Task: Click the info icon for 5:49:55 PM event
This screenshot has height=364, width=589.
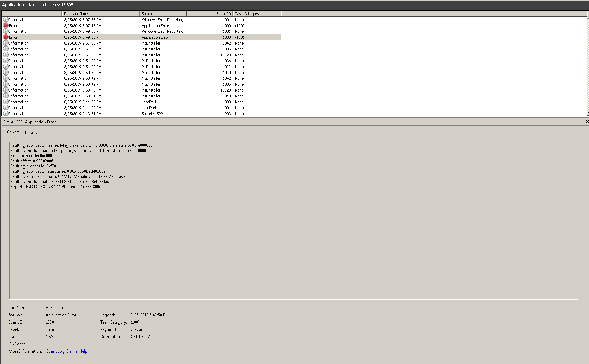Action: pyautogui.click(x=6, y=31)
